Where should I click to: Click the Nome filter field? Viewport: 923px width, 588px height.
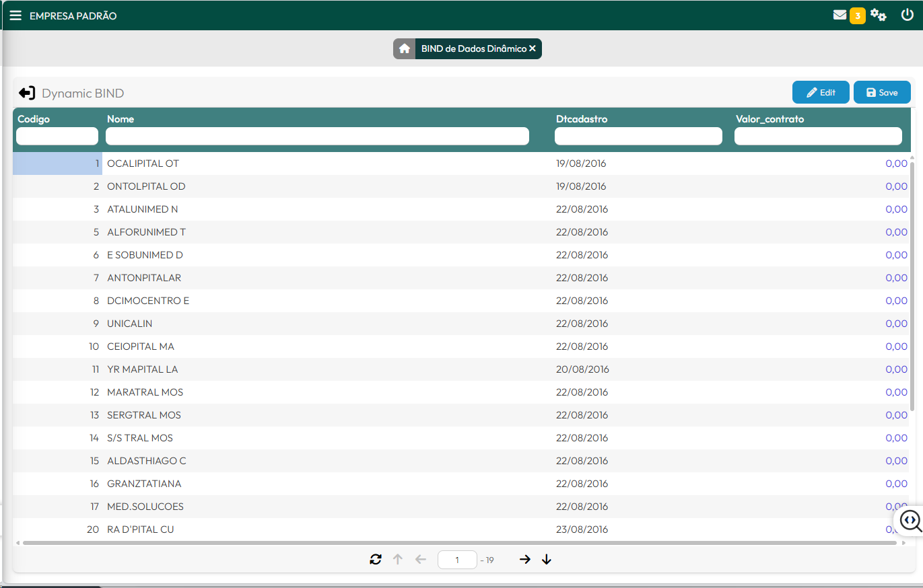point(317,137)
